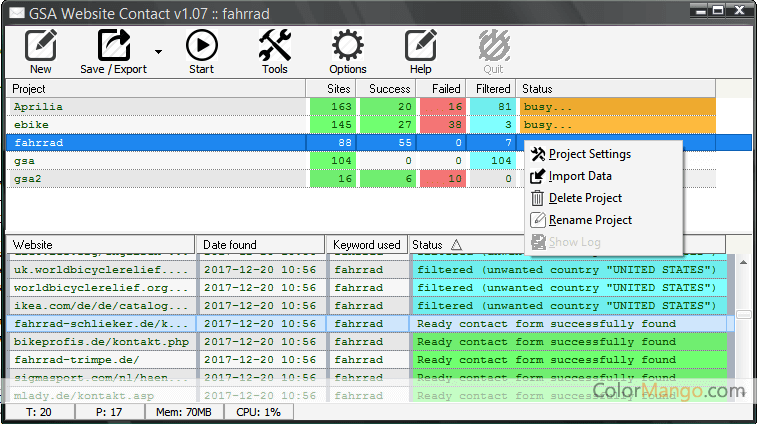Select the sigmasport.com website row

(367, 378)
